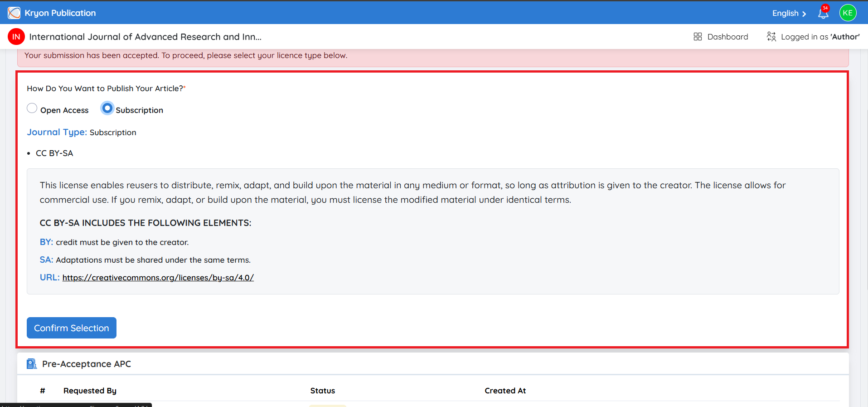This screenshot has width=868, height=407.
Task: Click the Dashboard grid icon
Action: [x=698, y=37]
